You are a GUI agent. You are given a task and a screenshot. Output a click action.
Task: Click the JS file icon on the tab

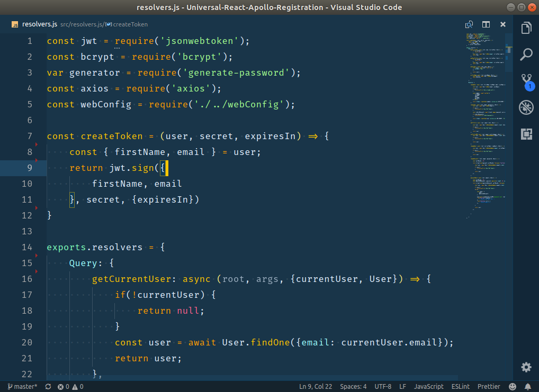[x=15, y=24]
